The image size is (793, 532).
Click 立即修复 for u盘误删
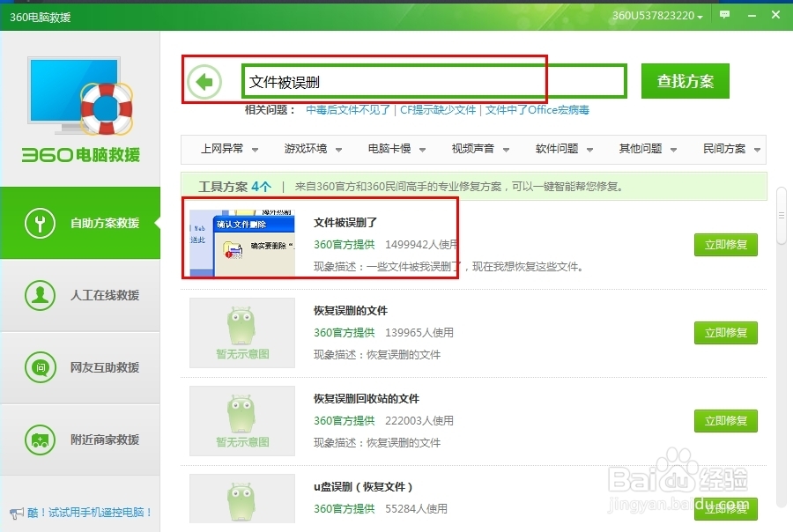pyautogui.click(x=726, y=509)
